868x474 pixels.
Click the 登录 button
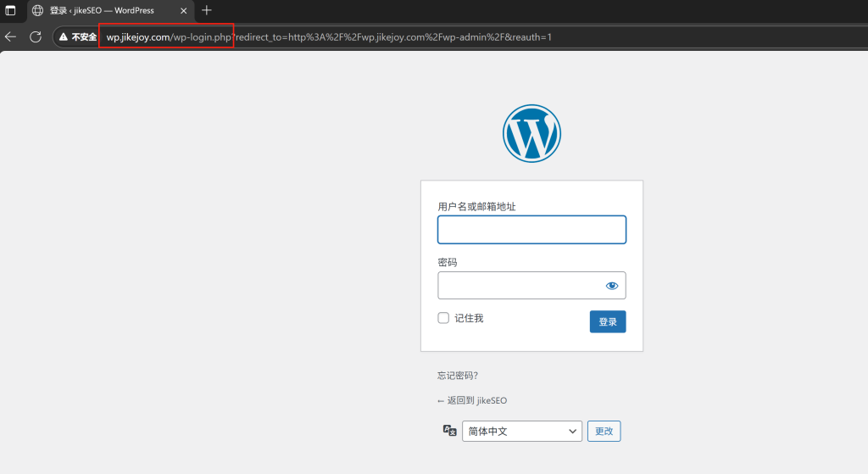[x=608, y=321]
